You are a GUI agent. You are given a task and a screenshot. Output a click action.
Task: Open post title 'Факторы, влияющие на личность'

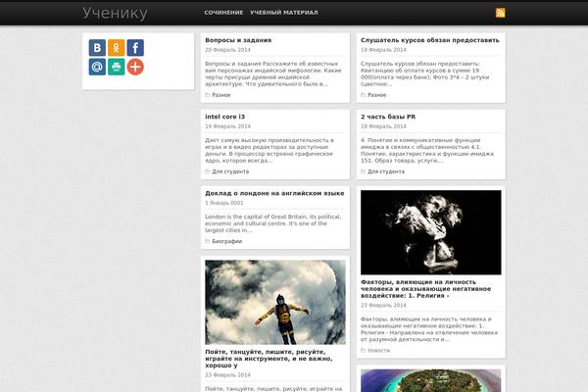(425, 288)
